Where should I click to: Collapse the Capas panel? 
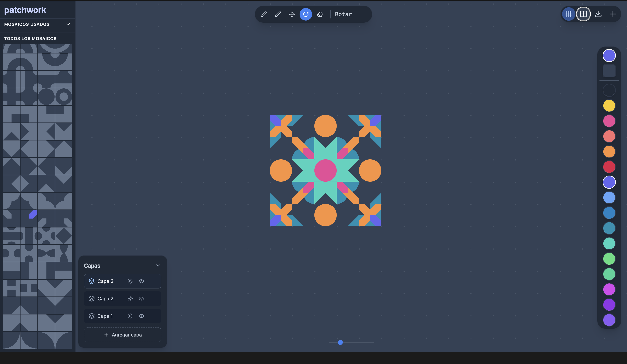[x=158, y=266]
